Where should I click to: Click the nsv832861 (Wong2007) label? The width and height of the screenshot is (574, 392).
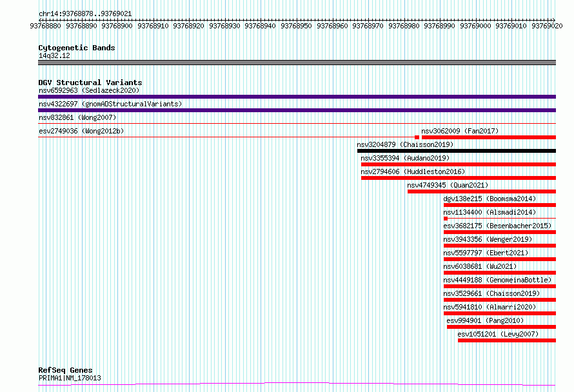(x=77, y=117)
